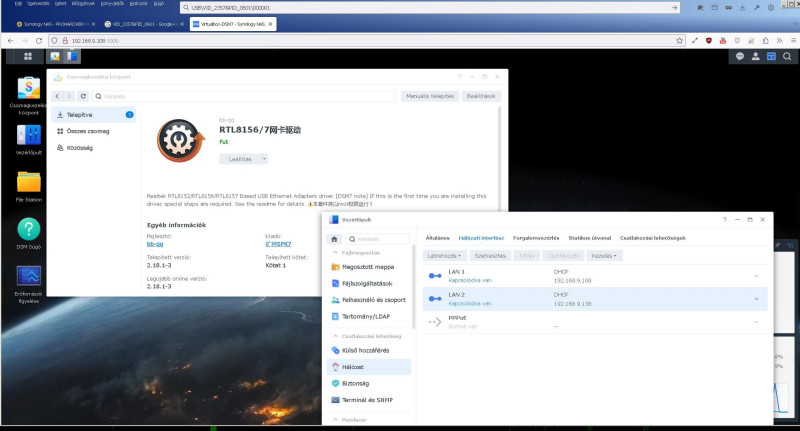
Task: Expand the PPPoE row chevron
Action: (x=756, y=322)
